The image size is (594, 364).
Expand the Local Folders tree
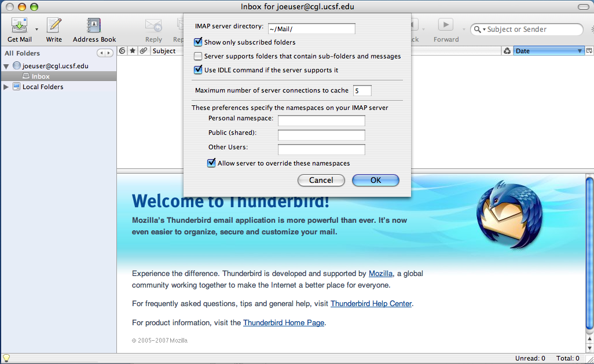pos(6,87)
